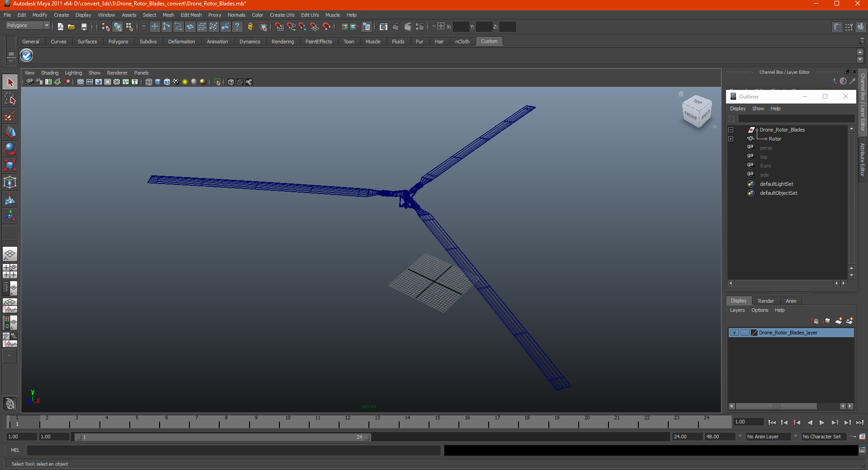This screenshot has width=868, height=470.
Task: Open the Options menu in layer editor
Action: click(x=760, y=310)
